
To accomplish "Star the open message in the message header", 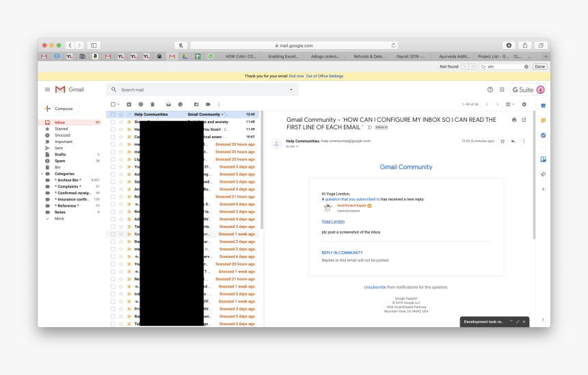I will click(503, 141).
